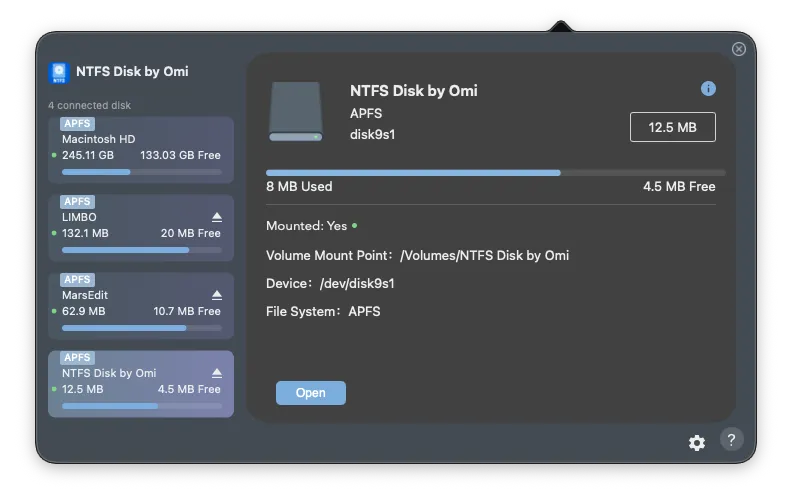Click the Device /dev/disk9s1 text

(x=356, y=284)
